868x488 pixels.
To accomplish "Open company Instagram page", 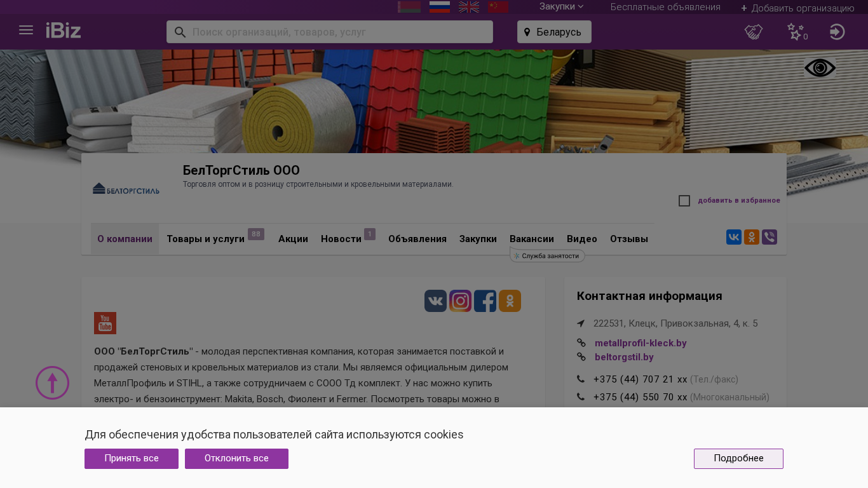I will pyautogui.click(x=460, y=301).
